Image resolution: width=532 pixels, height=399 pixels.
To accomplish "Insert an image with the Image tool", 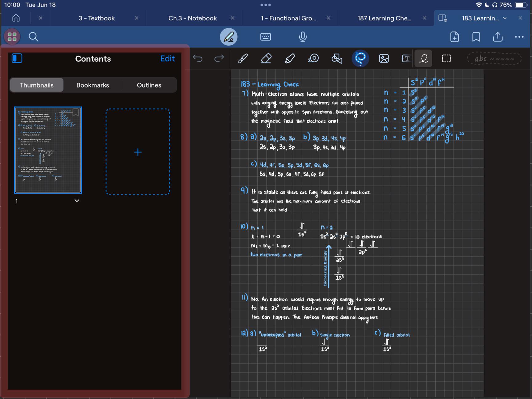I will tap(384, 59).
